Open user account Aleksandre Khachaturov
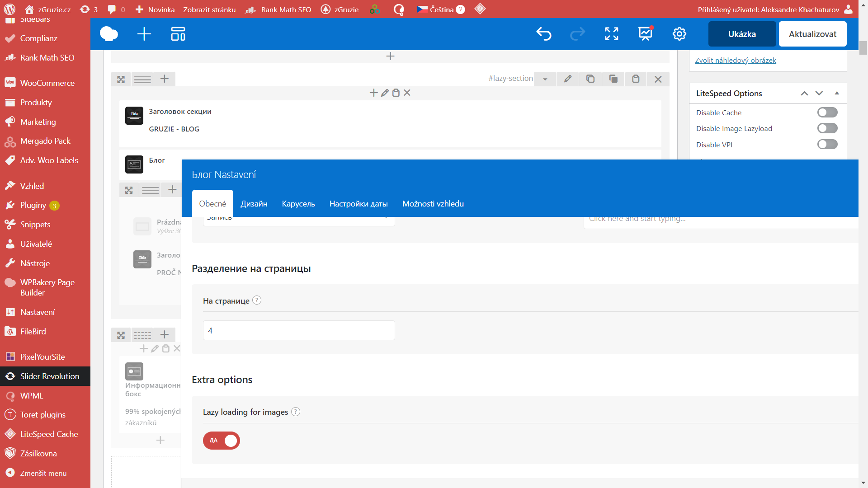868x488 pixels. [775, 9]
